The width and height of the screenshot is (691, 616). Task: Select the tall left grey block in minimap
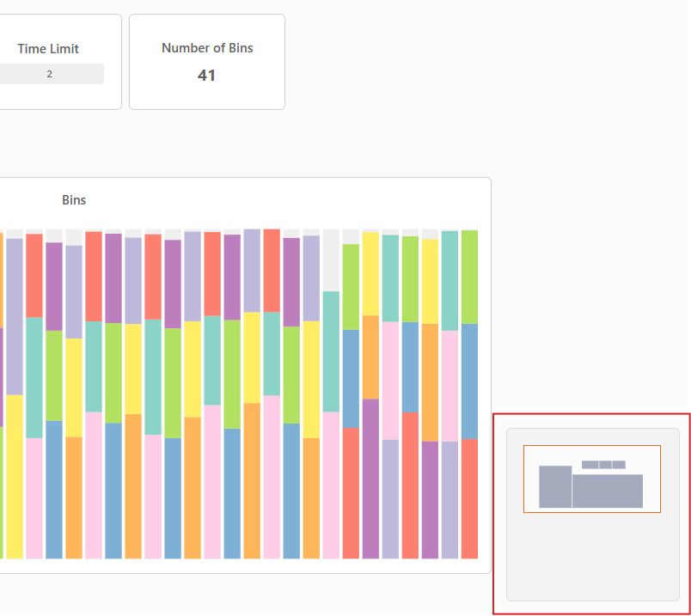(x=555, y=486)
